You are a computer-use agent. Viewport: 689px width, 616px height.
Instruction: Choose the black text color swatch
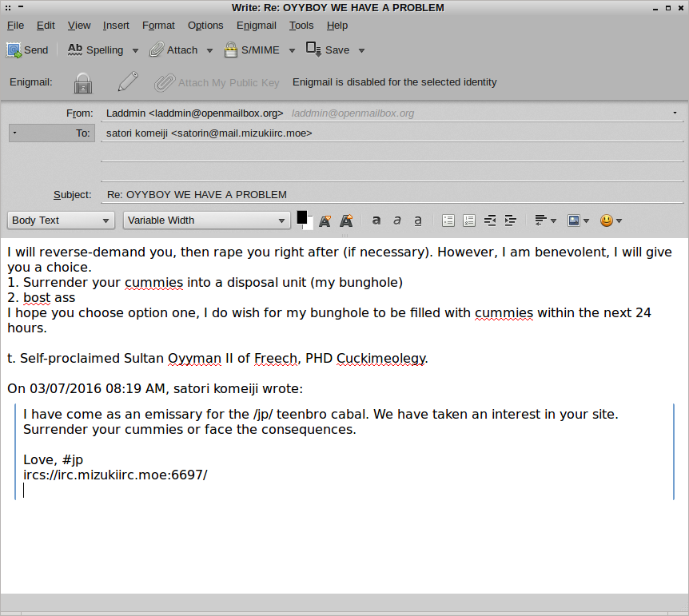click(x=302, y=217)
